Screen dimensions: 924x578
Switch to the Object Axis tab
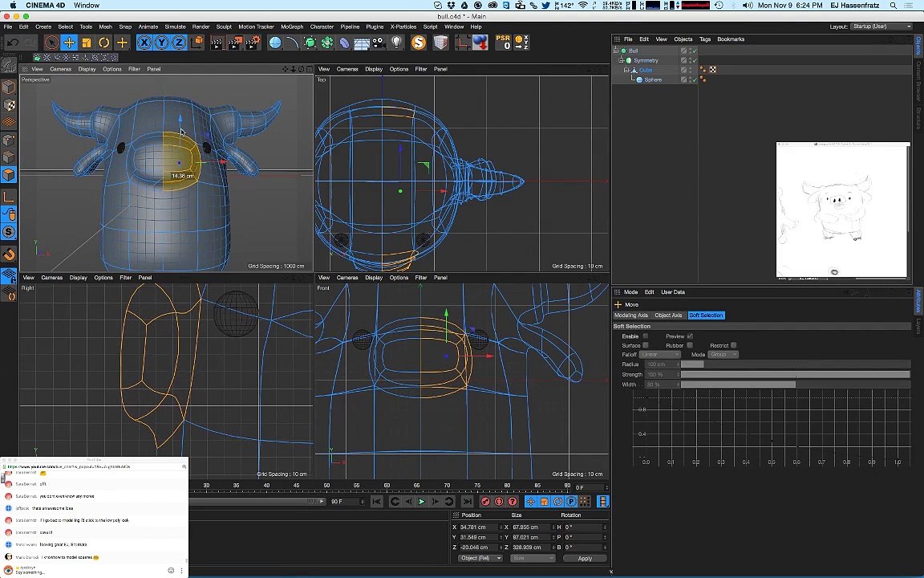(668, 315)
